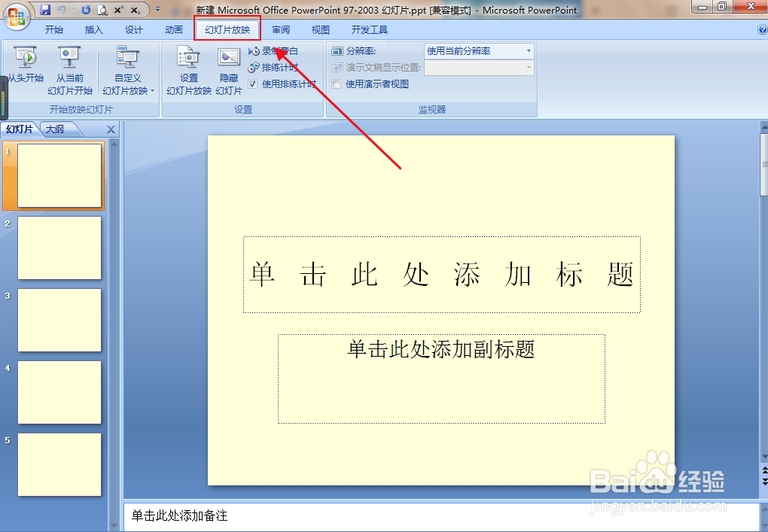The width and height of the screenshot is (768, 532).
Task: Redo or repeat last action icon
Action: [86, 9]
